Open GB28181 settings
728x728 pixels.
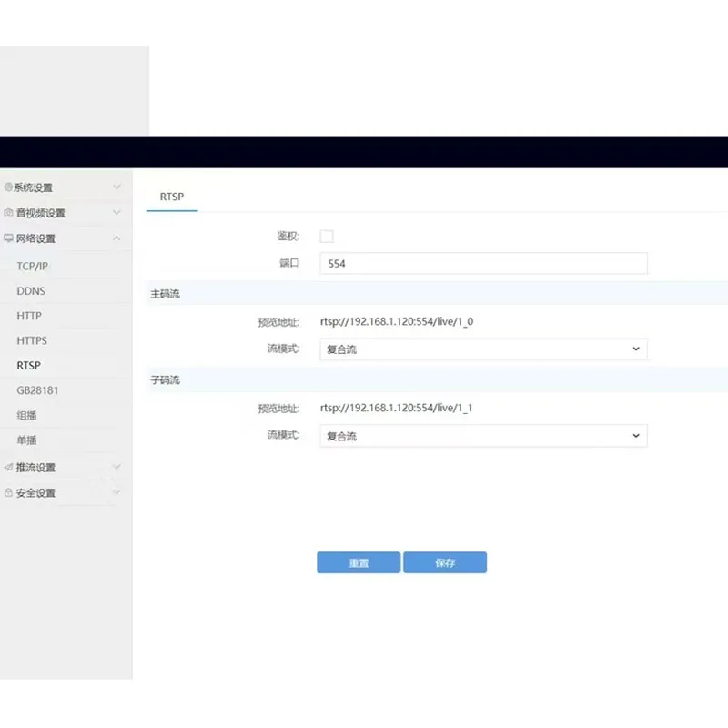tap(37, 390)
